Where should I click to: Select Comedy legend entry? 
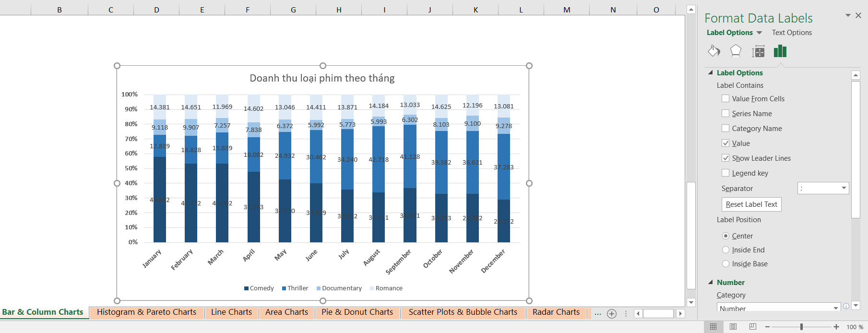coord(259,288)
